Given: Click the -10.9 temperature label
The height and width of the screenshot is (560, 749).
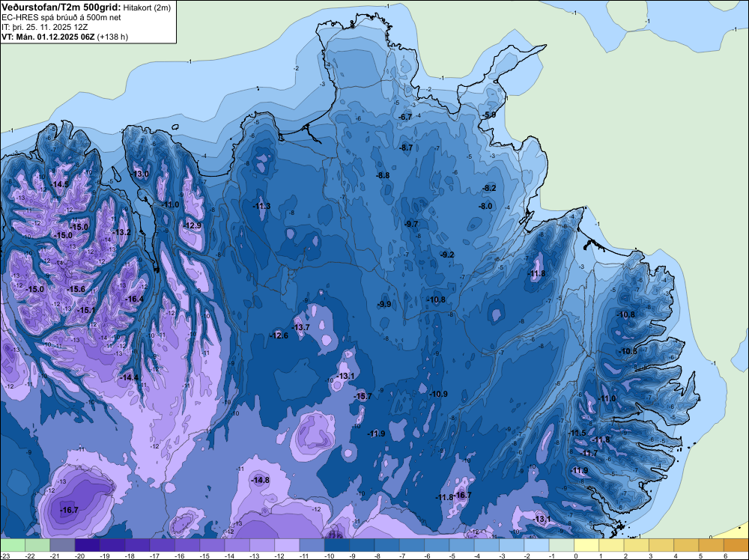Looking at the screenshot, I should 438,394.
